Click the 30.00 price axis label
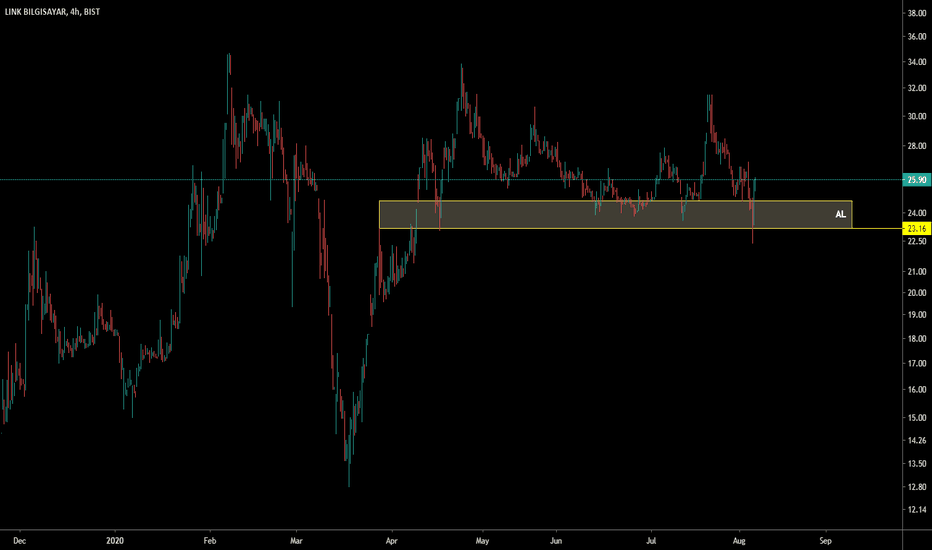Viewport: 932px width, 550px height. pos(917,117)
